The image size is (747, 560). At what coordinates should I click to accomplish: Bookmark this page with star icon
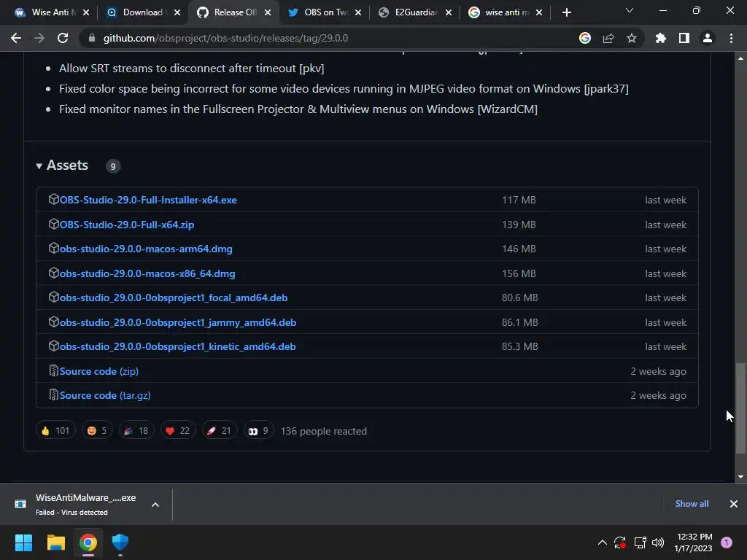coord(632,38)
